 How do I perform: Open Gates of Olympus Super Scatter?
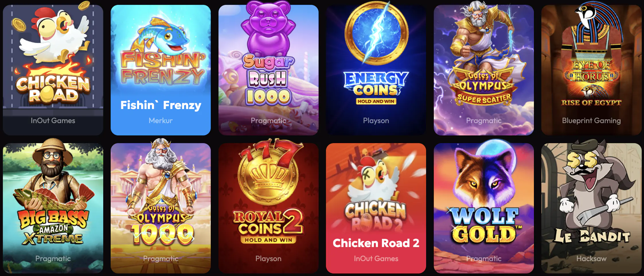[484, 70]
